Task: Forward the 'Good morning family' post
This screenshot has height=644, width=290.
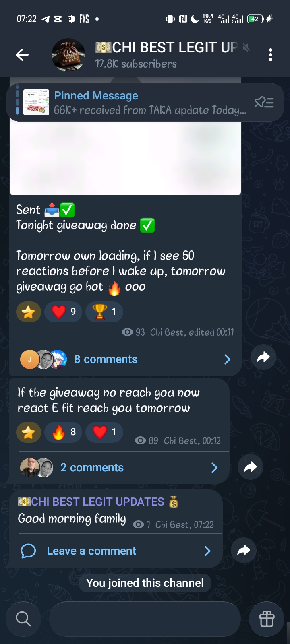Action: [244, 550]
